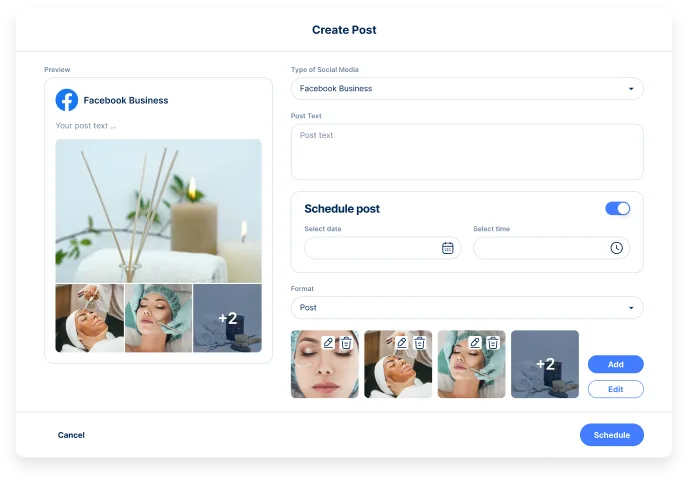Screen dimensions: 688x482
Task: Open the clock time picker icon
Action: [616, 248]
